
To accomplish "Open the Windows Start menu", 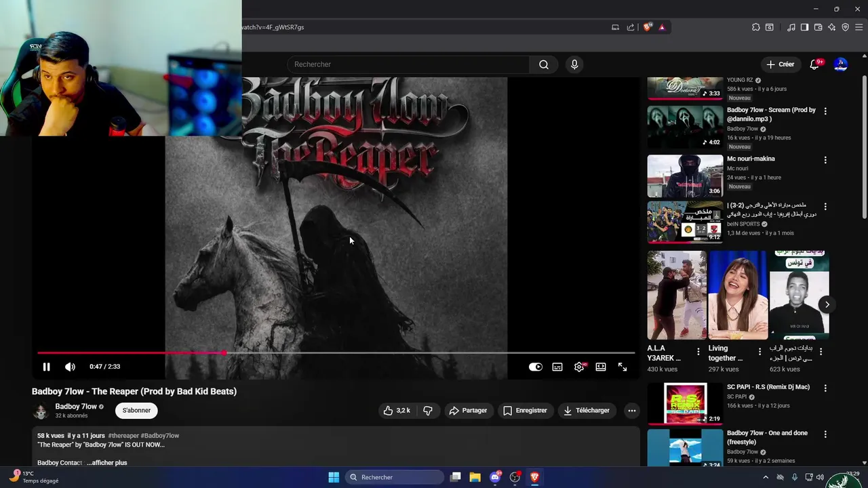I will 334,477.
